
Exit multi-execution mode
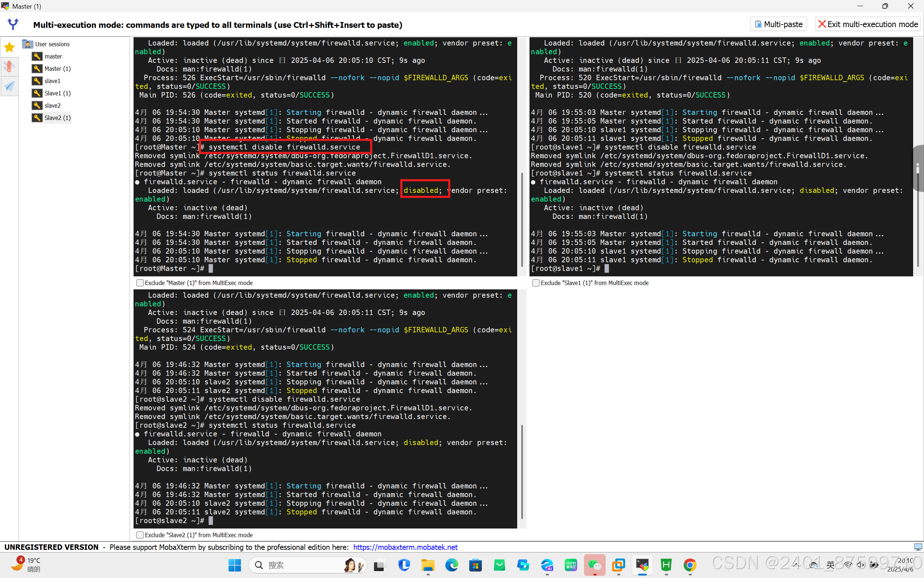[868, 24]
